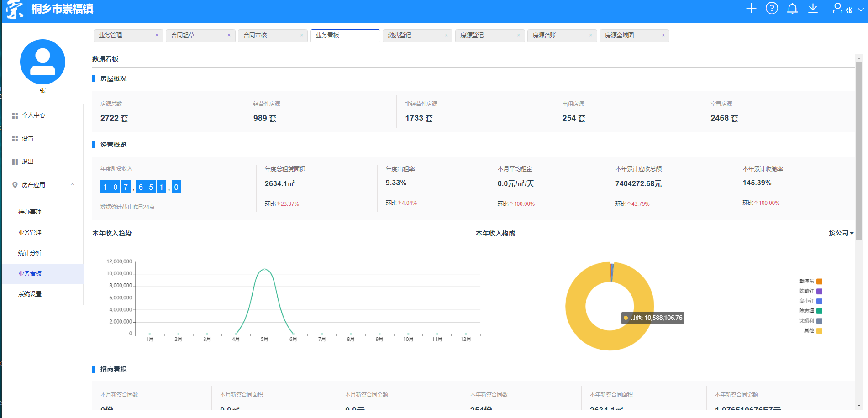Toggle the 陈敏红 purple legend swatch
This screenshot has width=868, height=418.
point(819,291)
